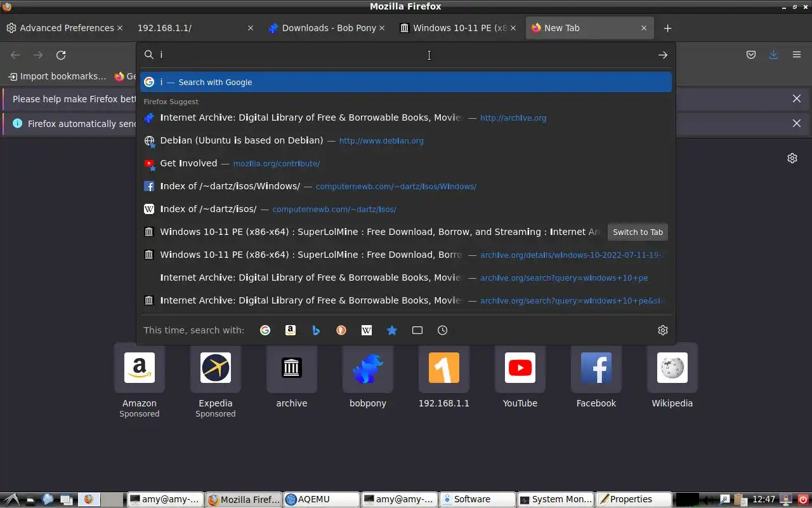Open Index of /~dartz/isos/ suggestion ending in isos/

pyautogui.click(x=406, y=209)
